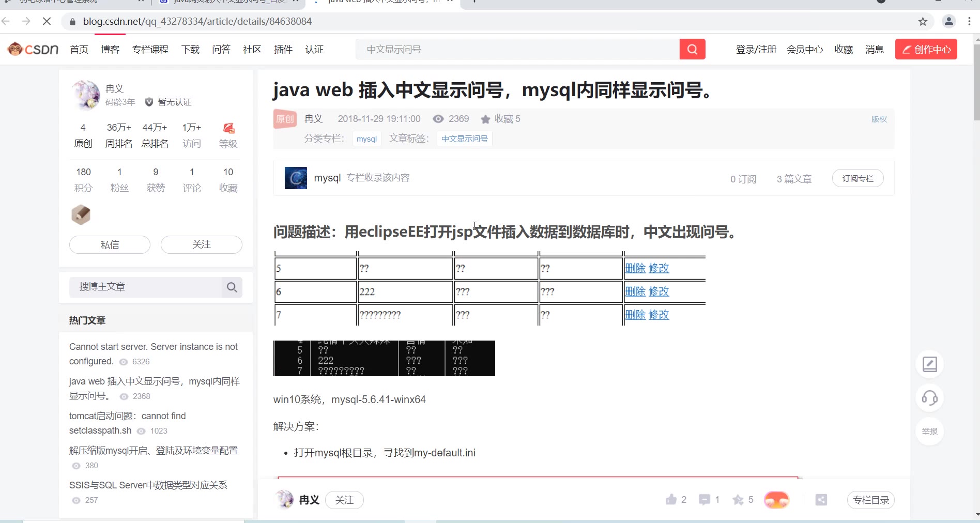Click the CSDN logo

[33, 49]
